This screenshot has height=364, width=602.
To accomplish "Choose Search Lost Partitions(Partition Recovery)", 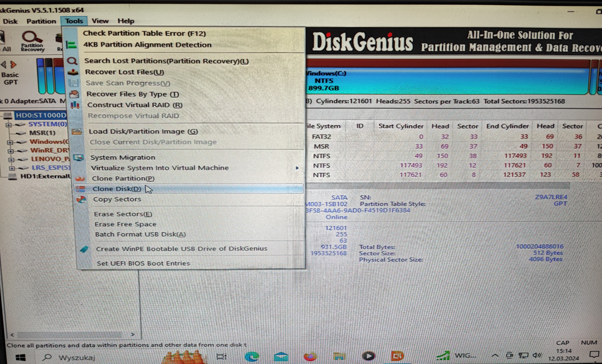I will 167,61.
